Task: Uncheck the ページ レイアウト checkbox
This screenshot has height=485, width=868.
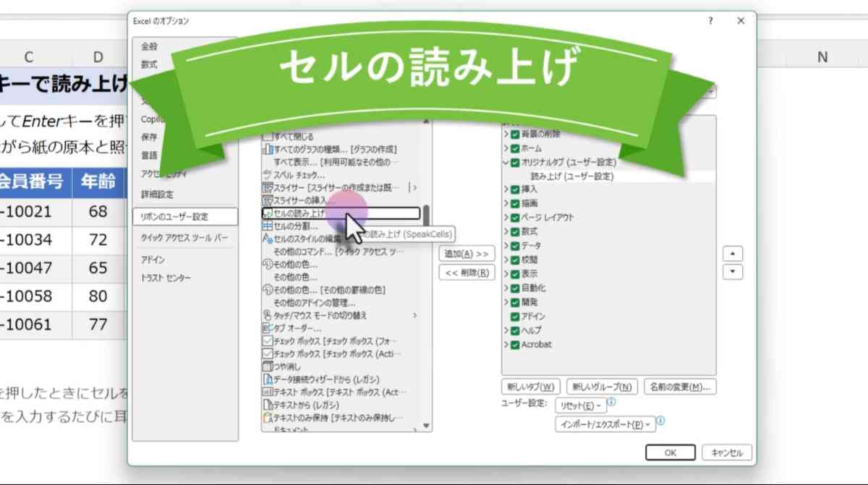Action: [x=515, y=218]
